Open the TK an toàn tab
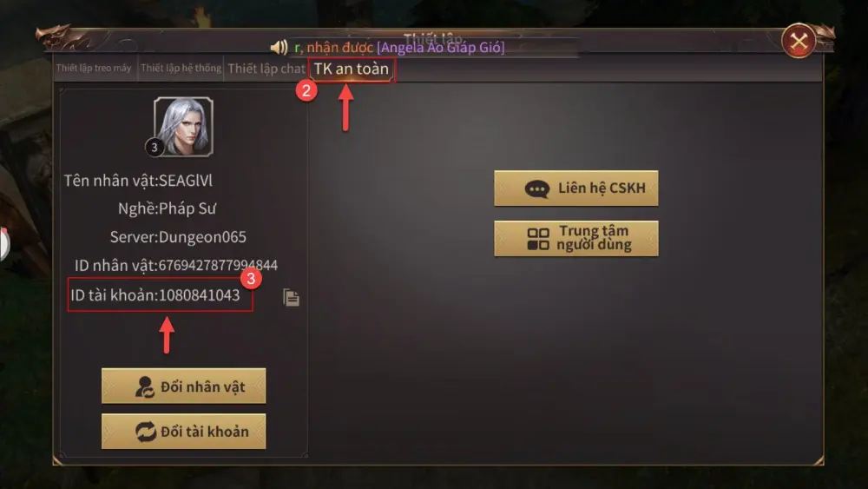The height and width of the screenshot is (489, 868). click(x=352, y=69)
